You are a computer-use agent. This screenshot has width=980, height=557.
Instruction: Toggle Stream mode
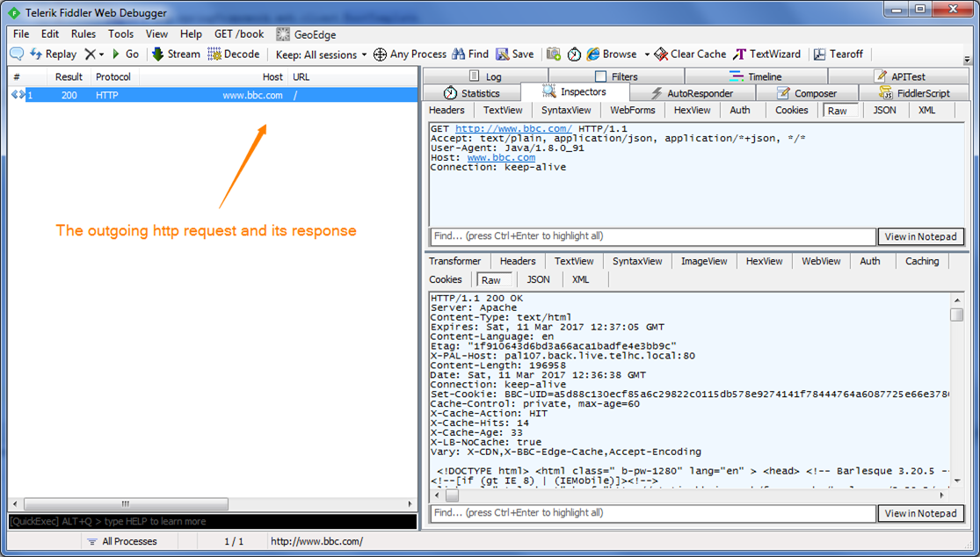[x=177, y=54]
